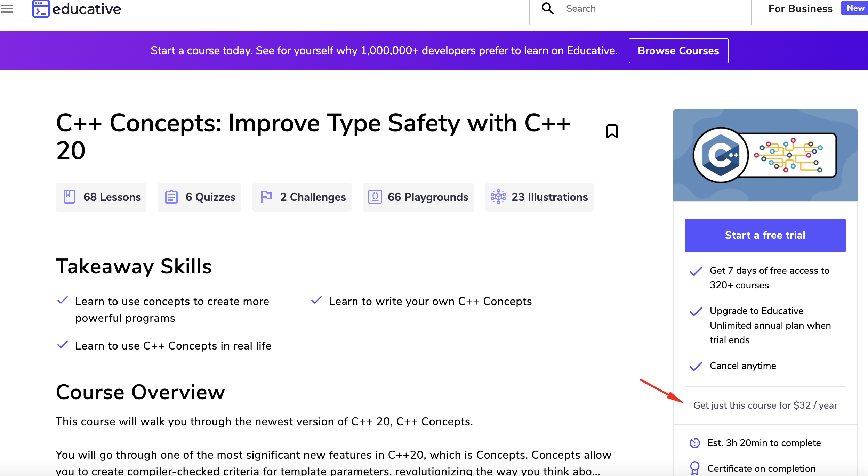Click checkmark beside 'Cancel anytime'
The width and height of the screenshot is (868, 476).
coord(696,366)
